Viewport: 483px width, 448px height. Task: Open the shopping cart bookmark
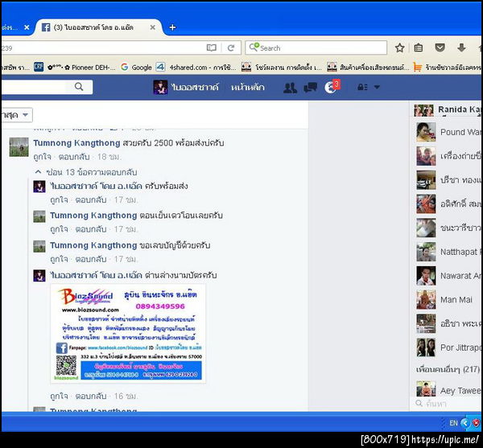pos(447,67)
